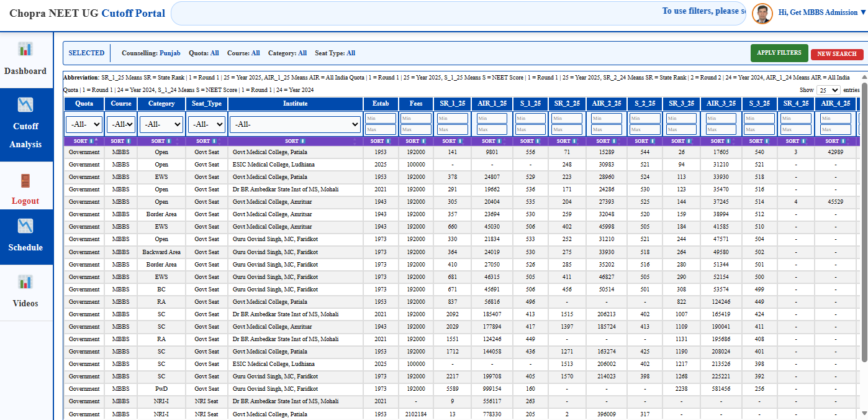Sort by SR_1_25 state rank column
Viewport: 868px width, 420px height.
click(453, 142)
